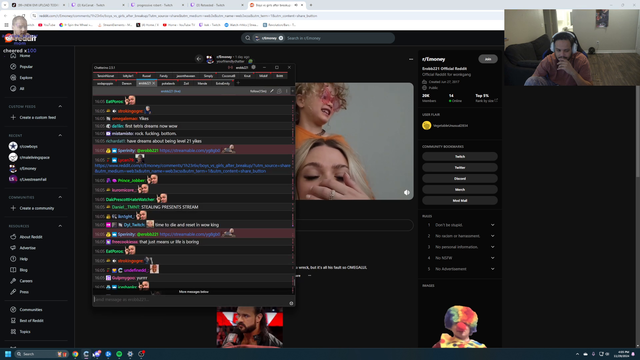640x360 pixels.
Task: Open Home in Reddit sidebar
Action: click(x=24, y=56)
